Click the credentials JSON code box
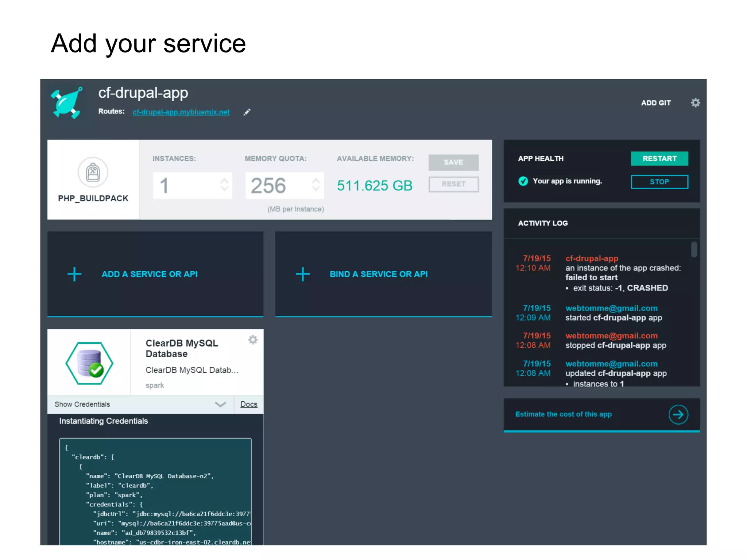The image size is (747, 560). click(x=155, y=492)
